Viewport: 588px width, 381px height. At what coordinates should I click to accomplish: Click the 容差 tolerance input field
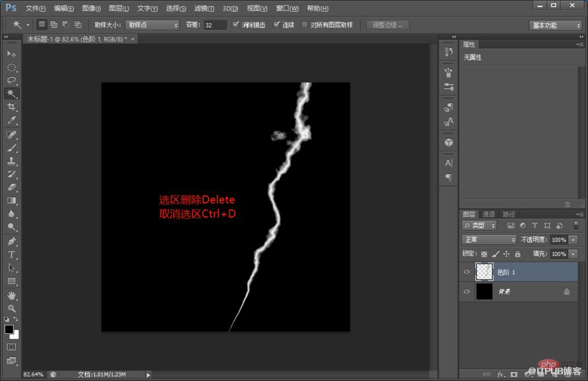[x=215, y=25]
